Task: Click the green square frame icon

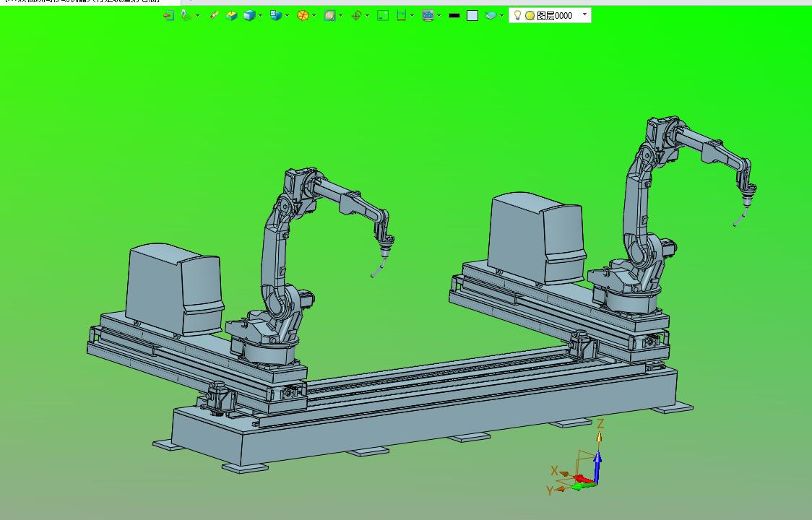Action: 383,16
